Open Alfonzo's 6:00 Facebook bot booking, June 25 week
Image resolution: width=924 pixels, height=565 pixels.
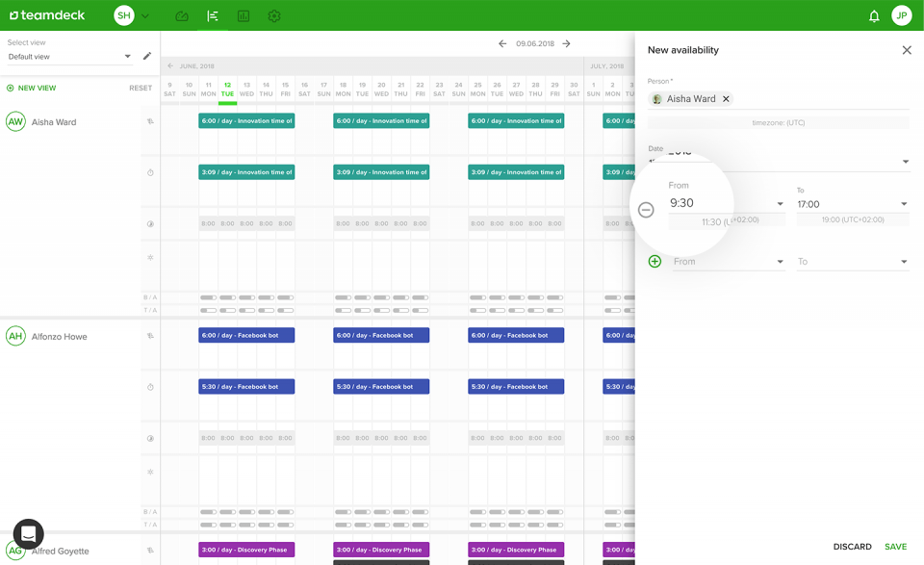click(516, 335)
